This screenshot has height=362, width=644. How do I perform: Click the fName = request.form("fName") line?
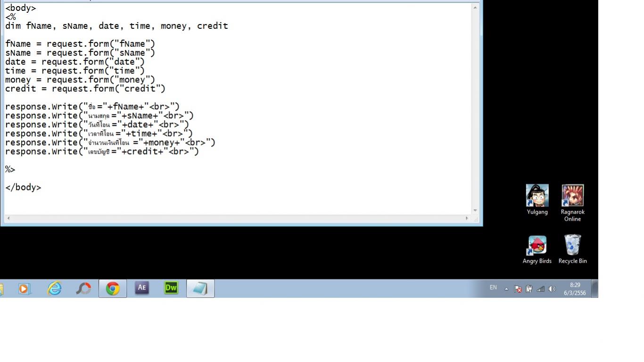(x=80, y=44)
